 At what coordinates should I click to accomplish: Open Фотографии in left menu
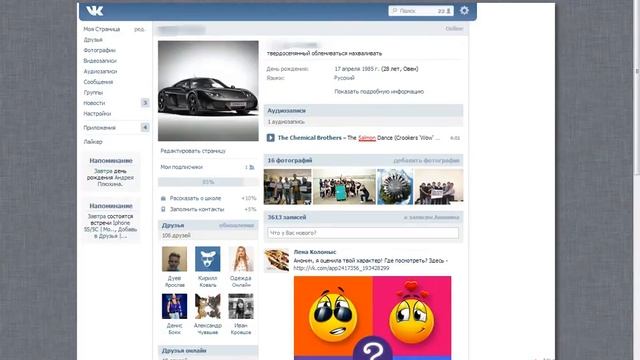click(100, 50)
